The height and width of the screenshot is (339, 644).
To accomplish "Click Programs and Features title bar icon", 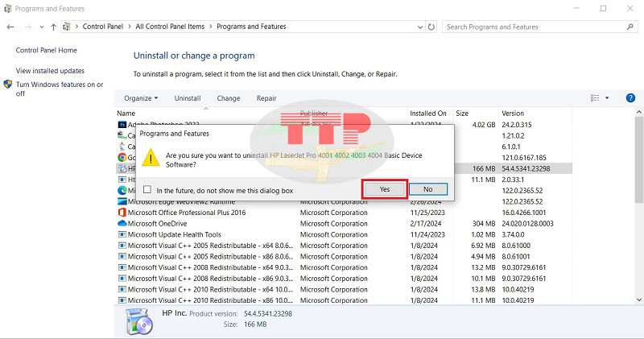I will [8, 8].
